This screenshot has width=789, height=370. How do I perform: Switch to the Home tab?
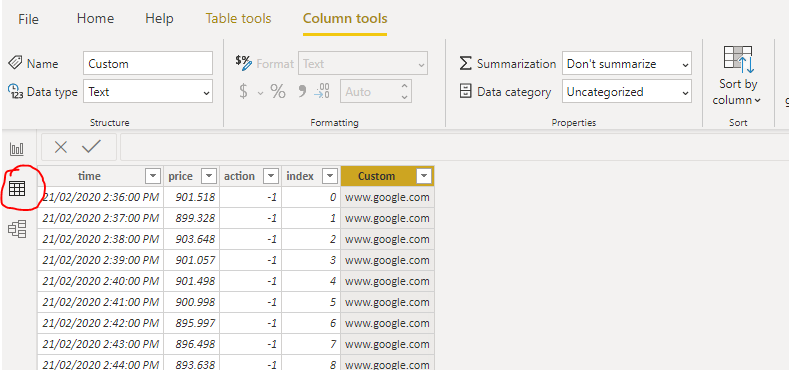pyautogui.click(x=95, y=19)
